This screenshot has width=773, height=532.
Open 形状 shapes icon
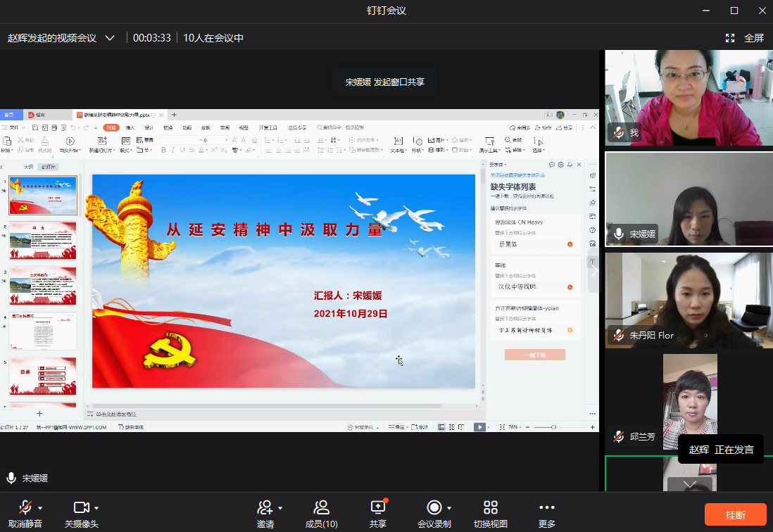[x=417, y=141]
